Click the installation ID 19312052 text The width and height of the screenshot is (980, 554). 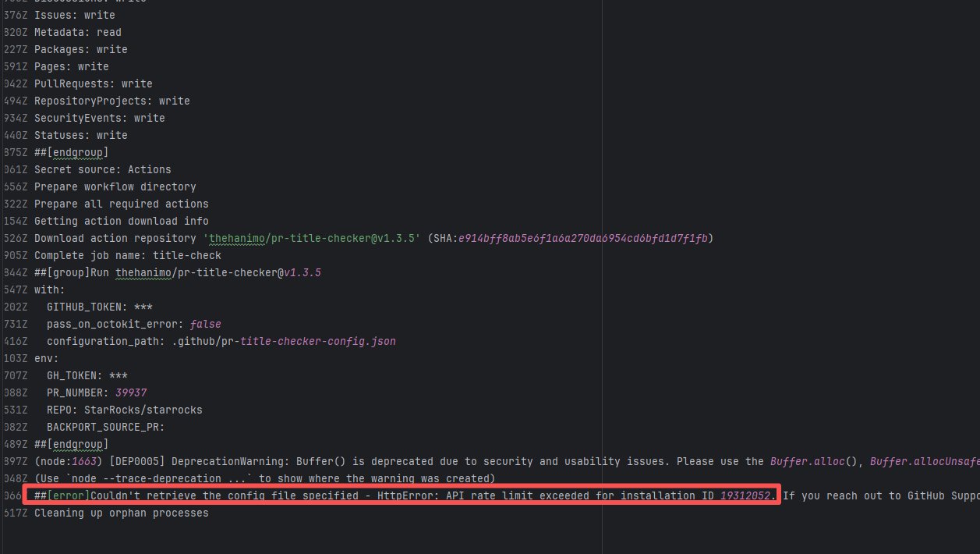(x=748, y=496)
